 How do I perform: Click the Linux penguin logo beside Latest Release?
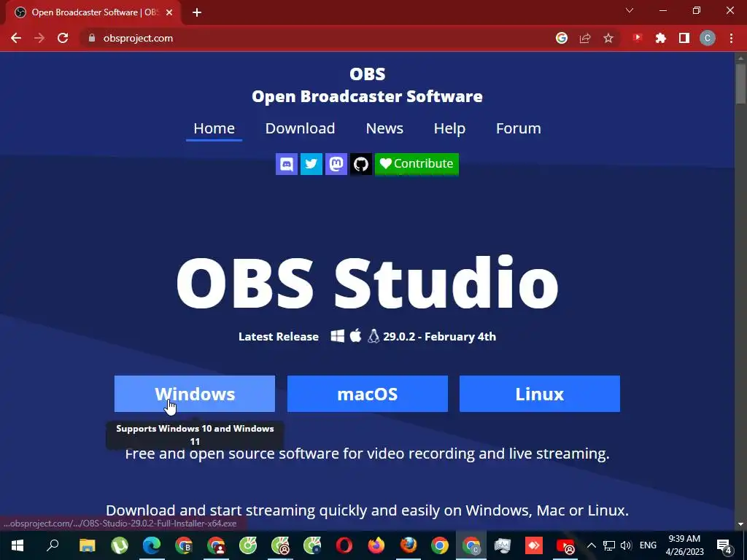[373, 336]
